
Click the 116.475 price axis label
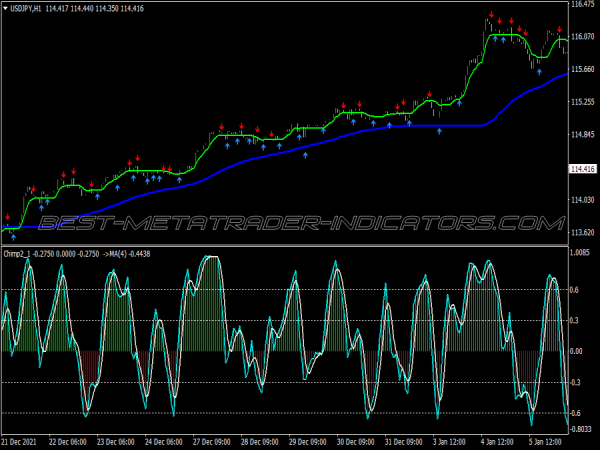582,5
